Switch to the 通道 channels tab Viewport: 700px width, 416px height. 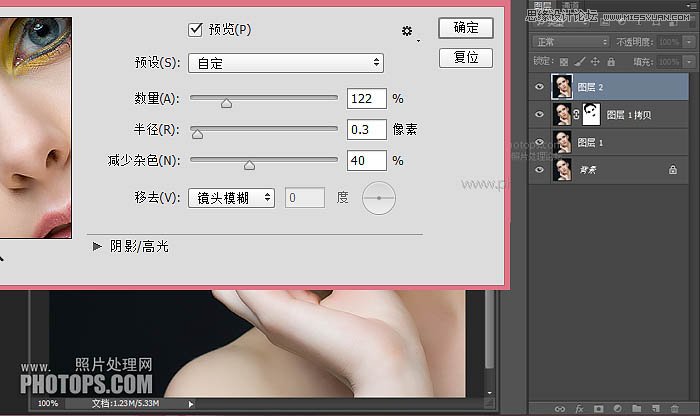[x=570, y=5]
